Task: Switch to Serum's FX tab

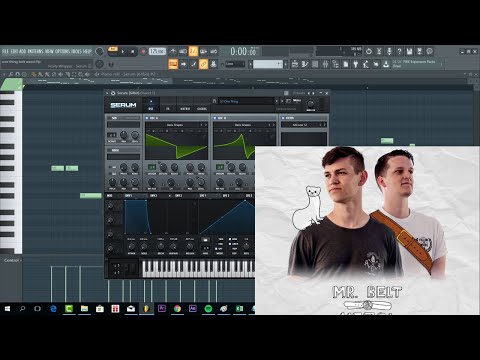Action: [168, 105]
